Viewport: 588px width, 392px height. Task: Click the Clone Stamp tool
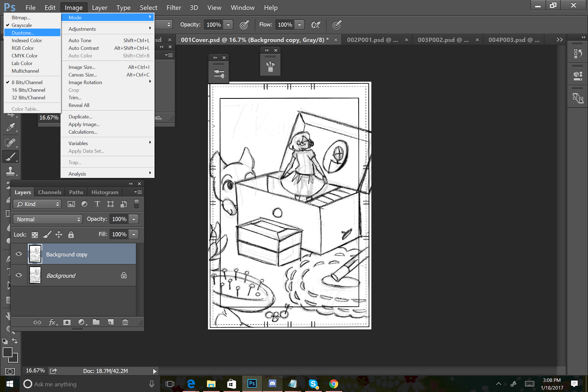11,171
